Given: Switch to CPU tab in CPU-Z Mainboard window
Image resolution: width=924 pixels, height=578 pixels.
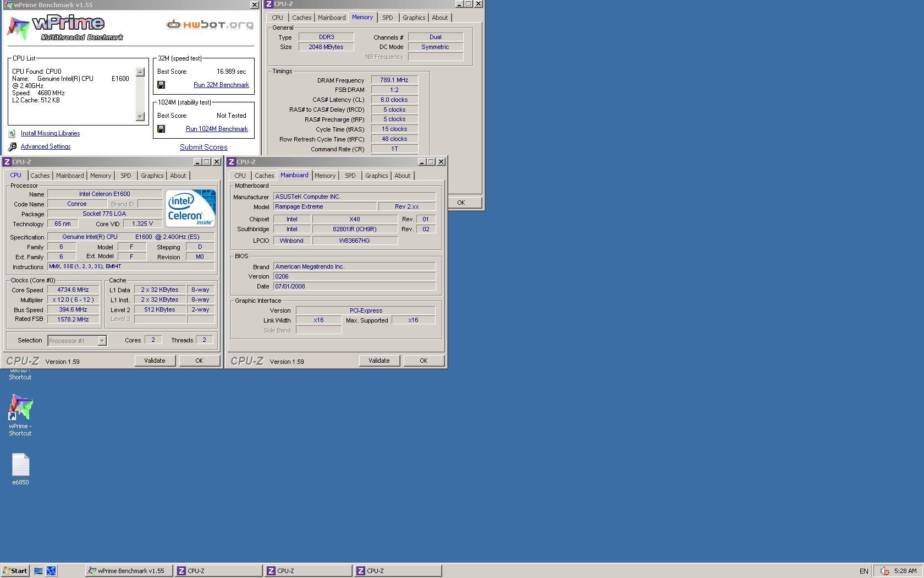Looking at the screenshot, I should click(x=240, y=176).
